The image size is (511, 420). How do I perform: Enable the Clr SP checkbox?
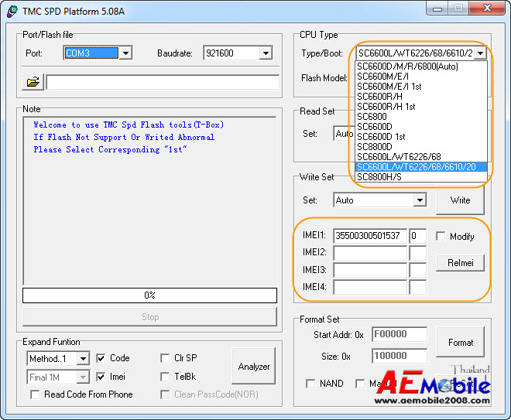point(165,358)
